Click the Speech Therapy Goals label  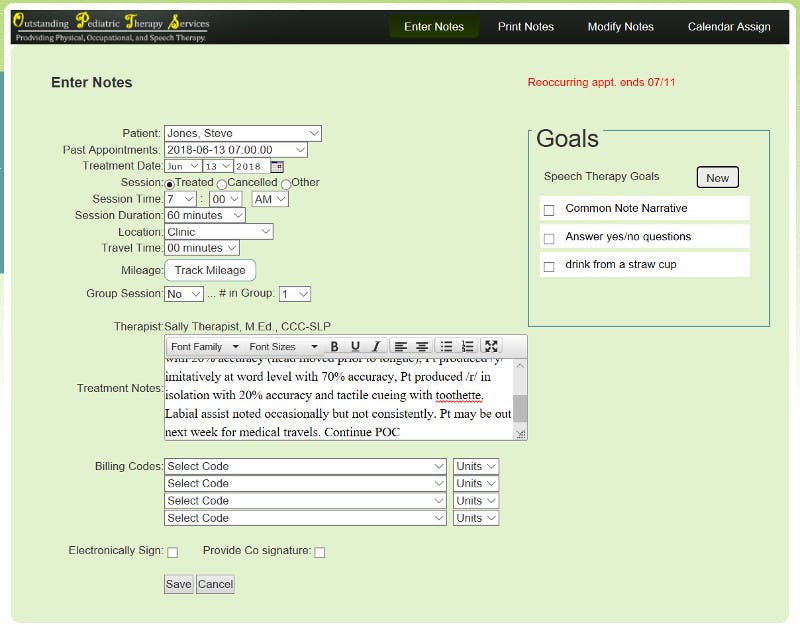pos(601,177)
